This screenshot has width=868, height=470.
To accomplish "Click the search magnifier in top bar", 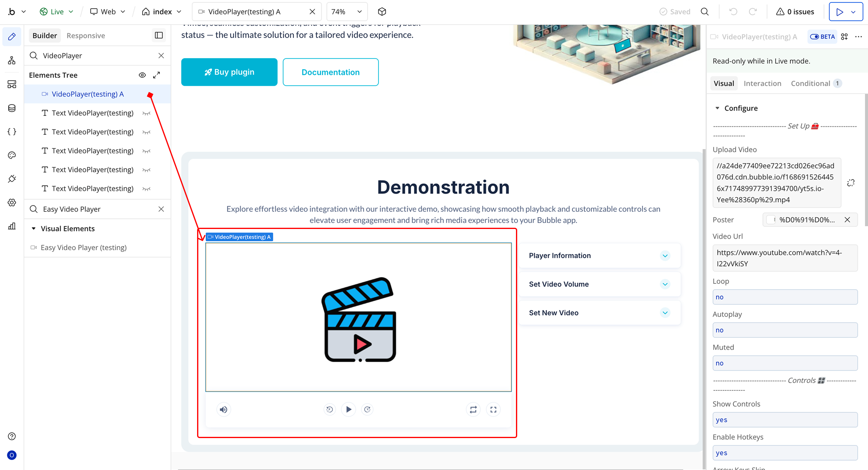I will tap(705, 12).
